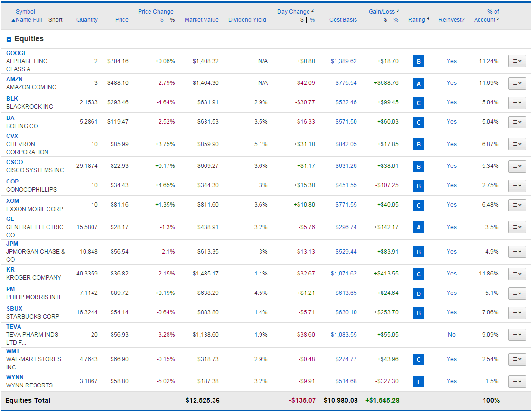Click the rating B badge for ConocoPhillips
This screenshot has height=412, width=532.
pos(419,186)
